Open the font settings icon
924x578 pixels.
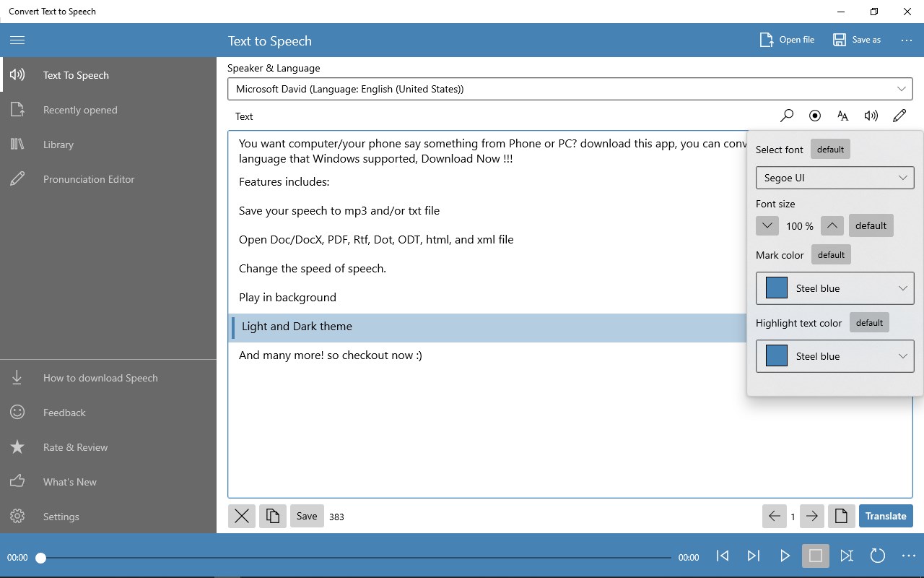point(843,116)
